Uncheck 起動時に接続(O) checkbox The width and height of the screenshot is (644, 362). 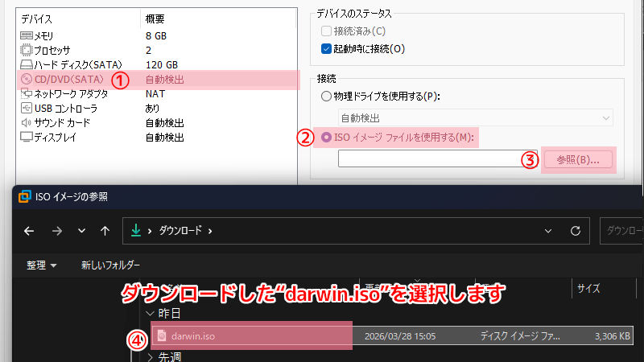[326, 49]
